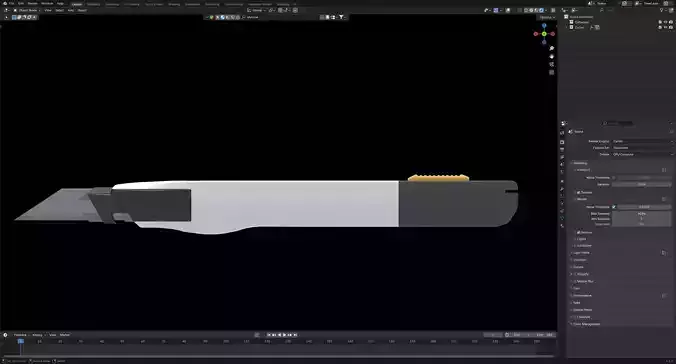Toggle the Viewport Denoise checkbox
This screenshot has height=364, width=676.
pyautogui.click(x=578, y=192)
